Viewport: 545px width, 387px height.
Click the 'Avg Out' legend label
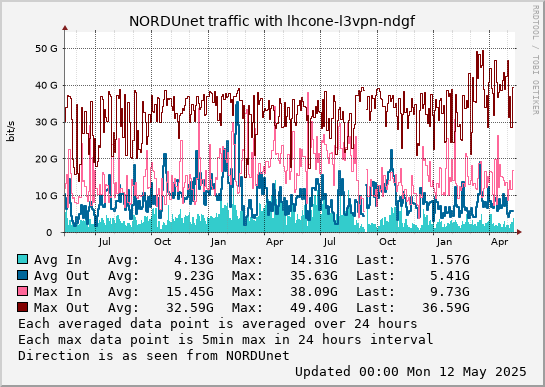pos(62,276)
